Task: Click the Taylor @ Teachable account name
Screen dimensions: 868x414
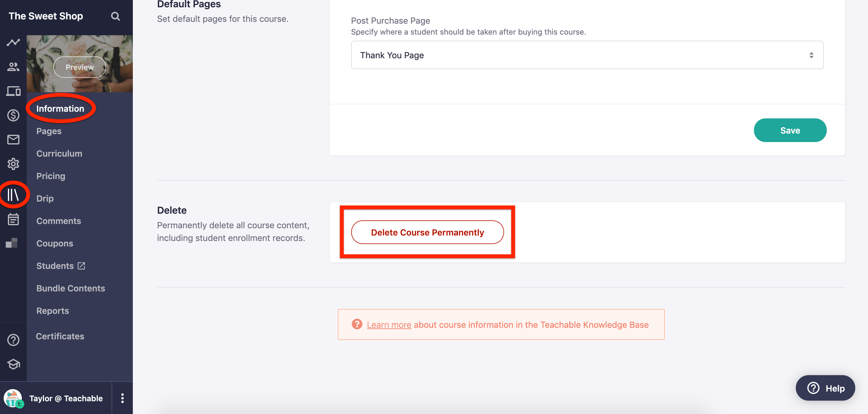Action: (x=66, y=398)
